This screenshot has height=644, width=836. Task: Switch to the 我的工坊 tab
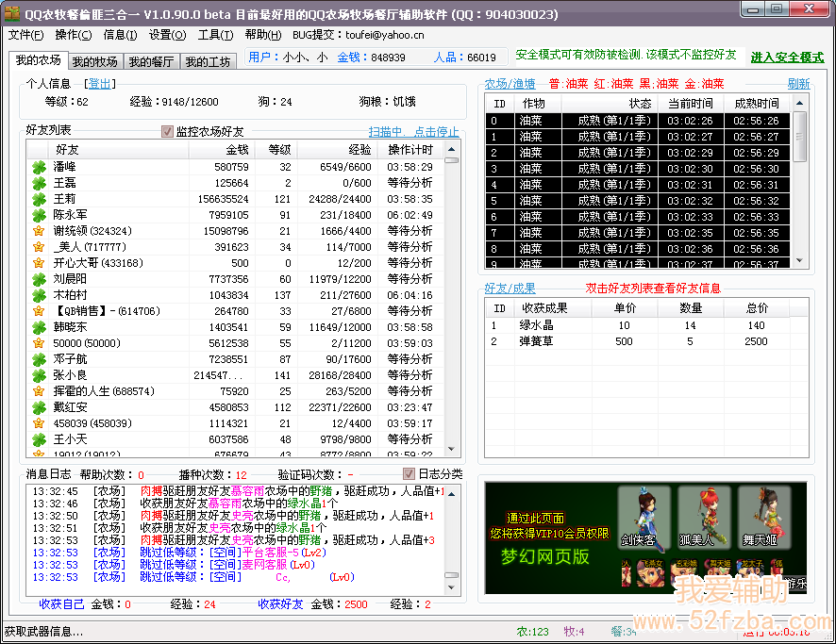click(208, 62)
